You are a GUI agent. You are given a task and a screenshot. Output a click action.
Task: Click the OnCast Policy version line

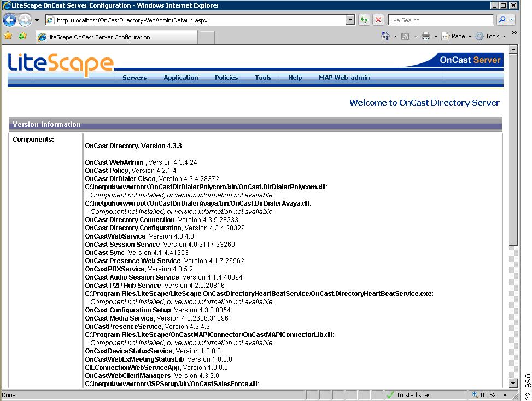tap(131, 171)
